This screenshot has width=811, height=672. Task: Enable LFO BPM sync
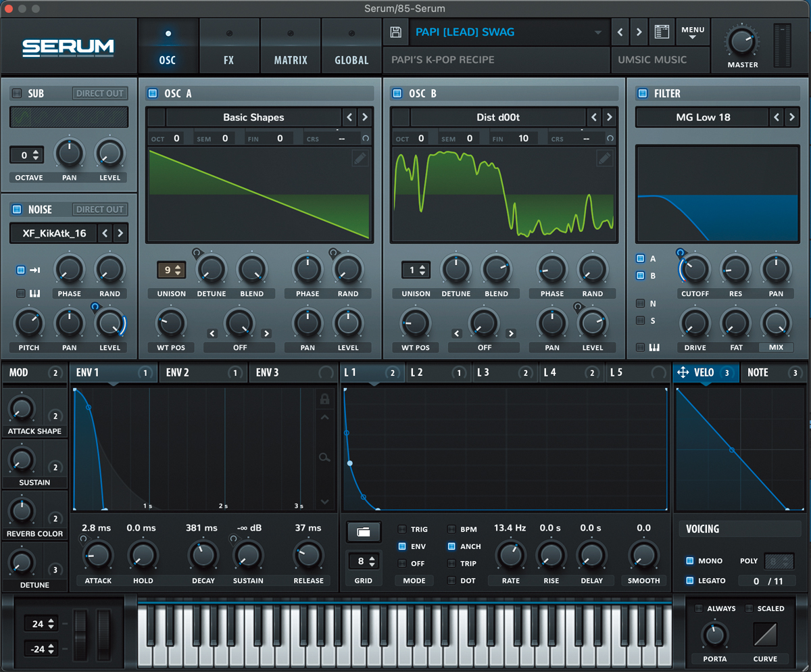tap(451, 529)
